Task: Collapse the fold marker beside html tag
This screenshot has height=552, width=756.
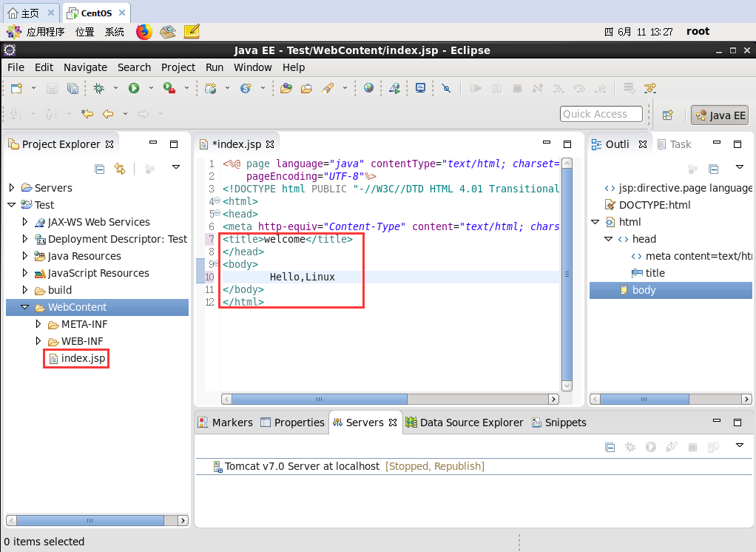Action: 216,201
